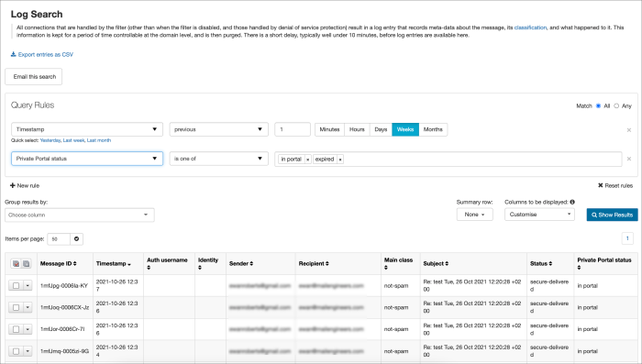Screen dimensions: 642x364
Task: Open the classification link
Action: (530, 28)
